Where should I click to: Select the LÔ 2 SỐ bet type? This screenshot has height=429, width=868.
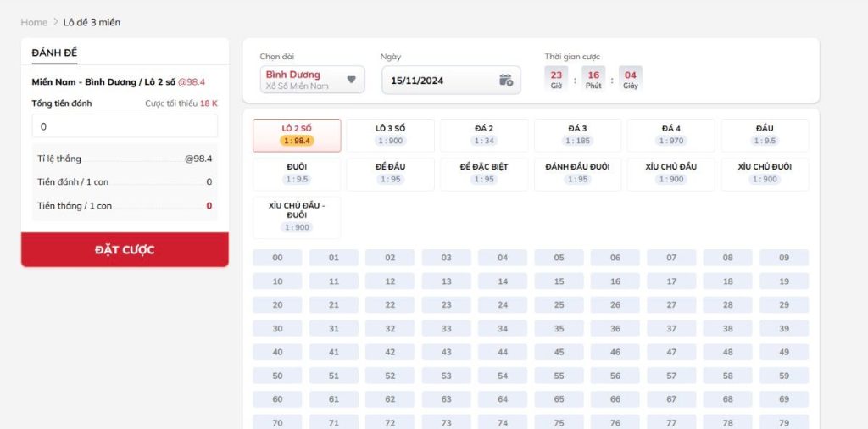[297, 135]
